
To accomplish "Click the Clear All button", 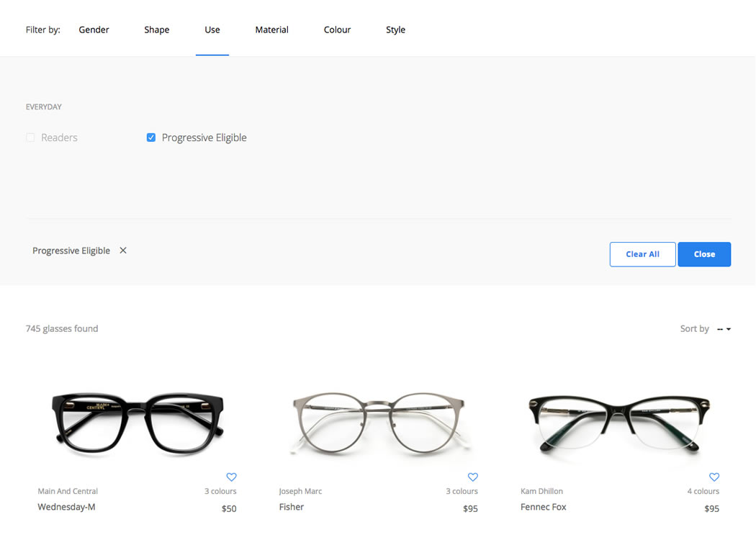I will 642,253.
